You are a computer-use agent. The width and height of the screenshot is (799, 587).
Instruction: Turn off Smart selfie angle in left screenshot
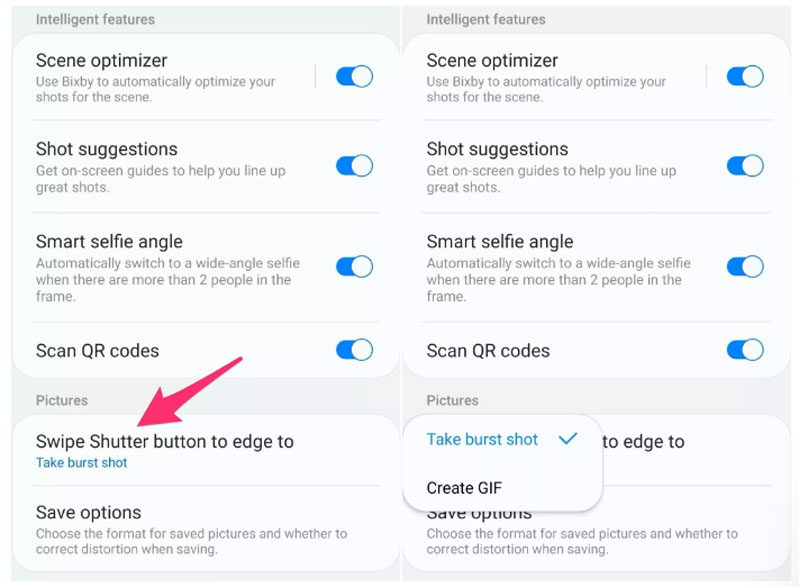[x=354, y=267]
